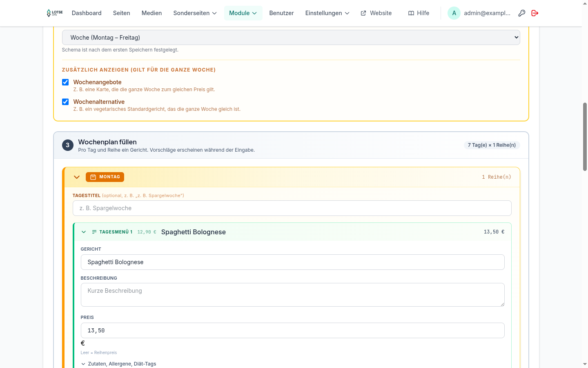Click the red logout icon
This screenshot has width=588, height=368.
[x=535, y=13]
